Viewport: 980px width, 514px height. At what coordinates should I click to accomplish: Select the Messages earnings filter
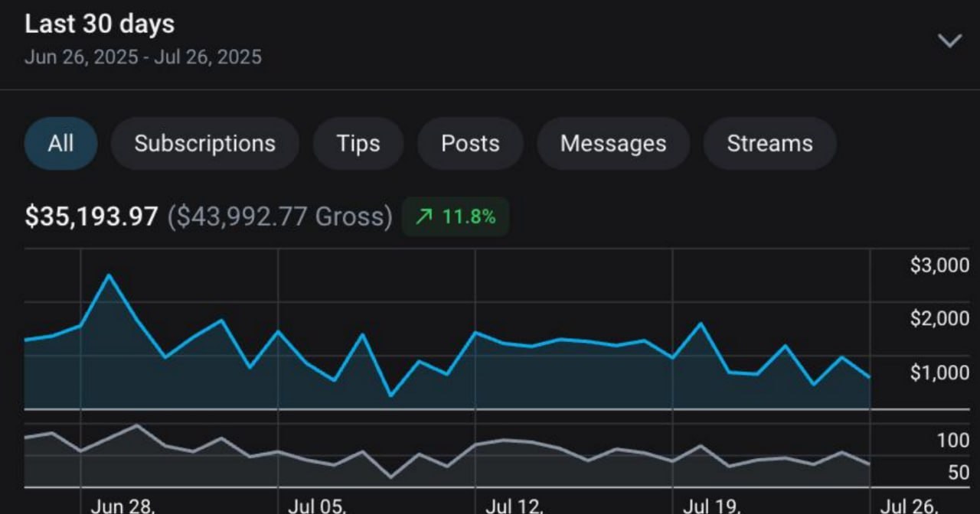[612, 143]
